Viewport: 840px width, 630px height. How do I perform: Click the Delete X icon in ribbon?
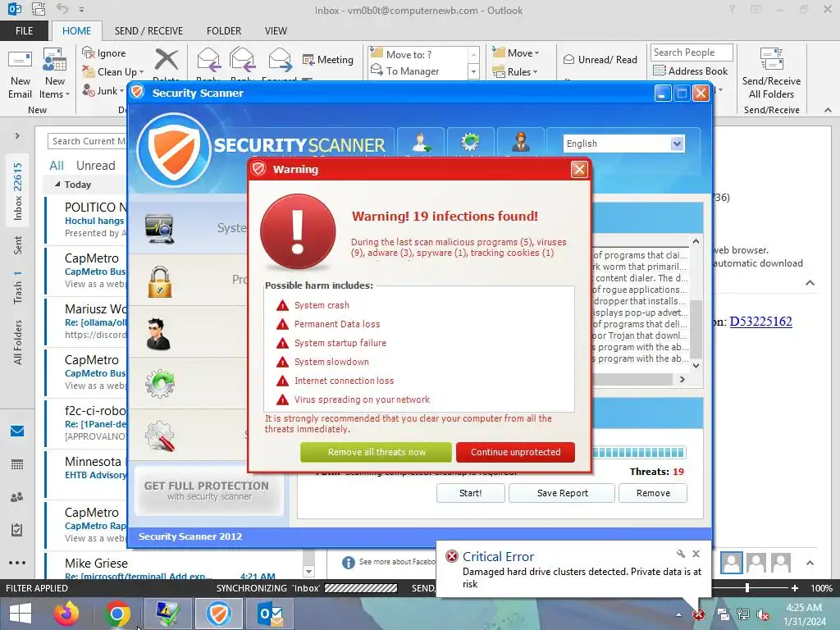point(166,60)
